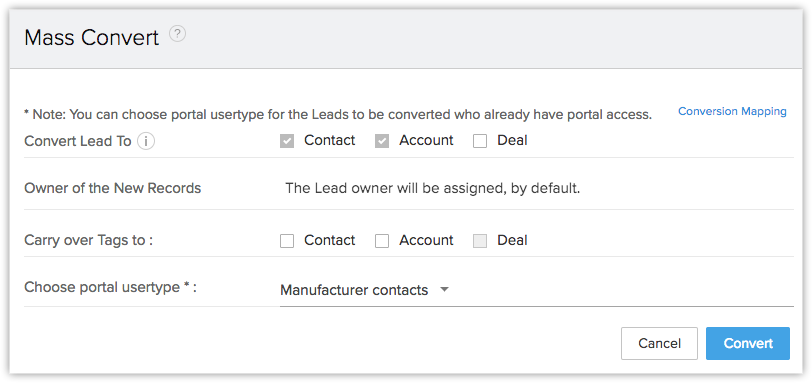Screen dimensions: 812x383
Task: Open the Manufacturer contacts usertype dropdown
Action: (536, 290)
